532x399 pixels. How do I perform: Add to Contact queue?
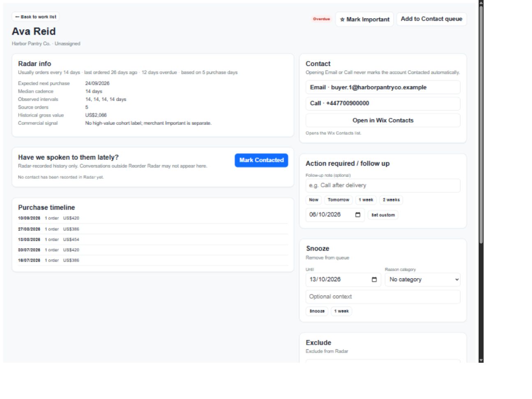[x=431, y=19]
